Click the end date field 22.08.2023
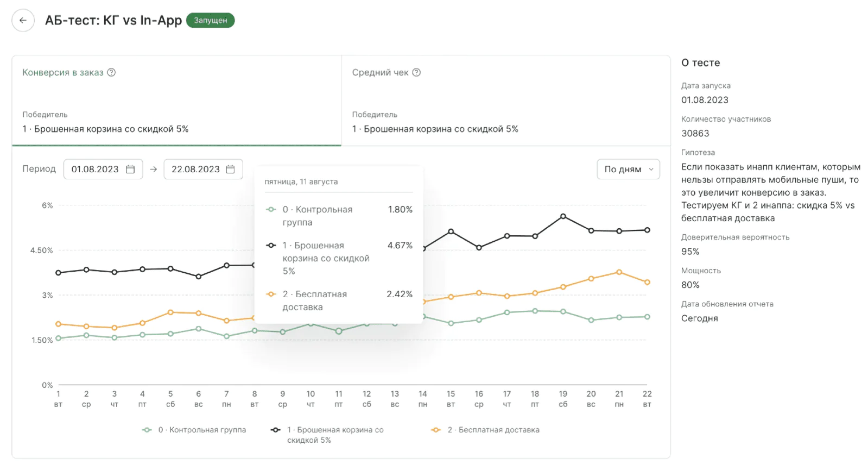 coord(203,169)
